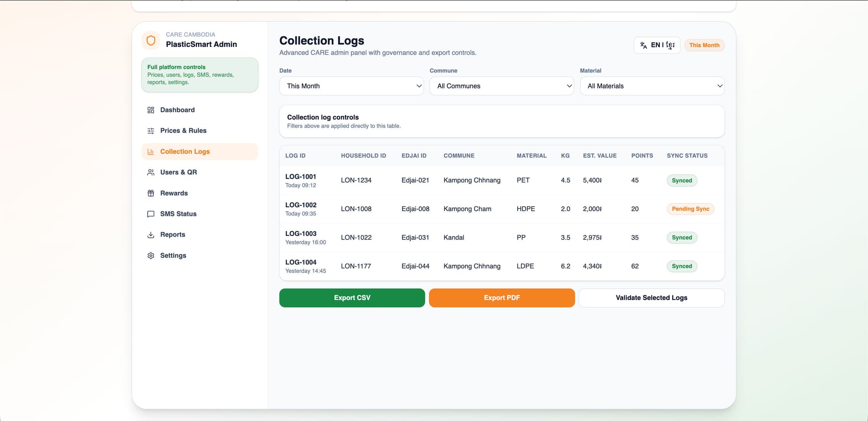Click the HDPE material cell
The height and width of the screenshot is (421, 868).
pyautogui.click(x=526, y=209)
